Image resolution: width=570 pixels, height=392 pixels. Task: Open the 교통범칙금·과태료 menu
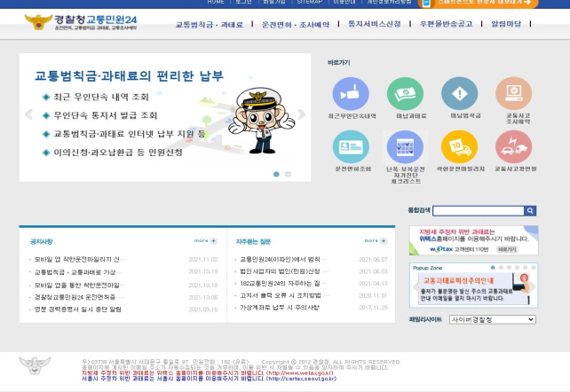[x=210, y=24]
